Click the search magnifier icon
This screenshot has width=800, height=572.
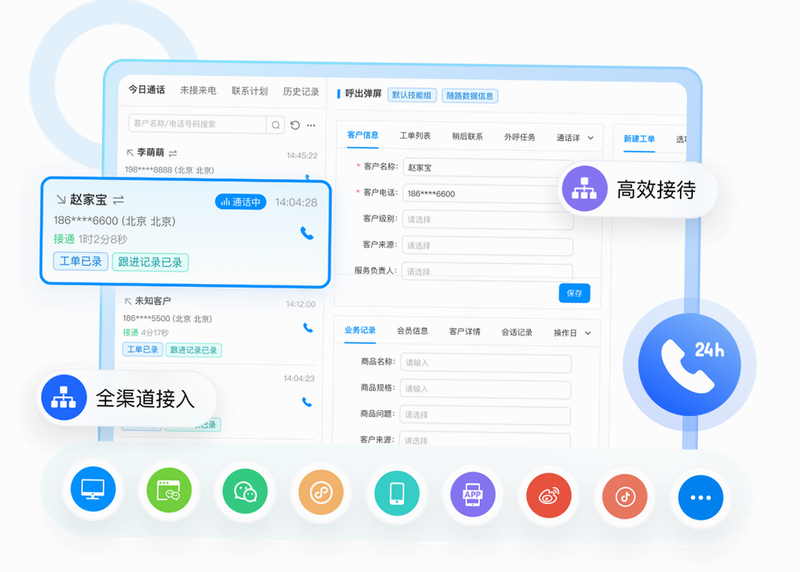(276, 125)
